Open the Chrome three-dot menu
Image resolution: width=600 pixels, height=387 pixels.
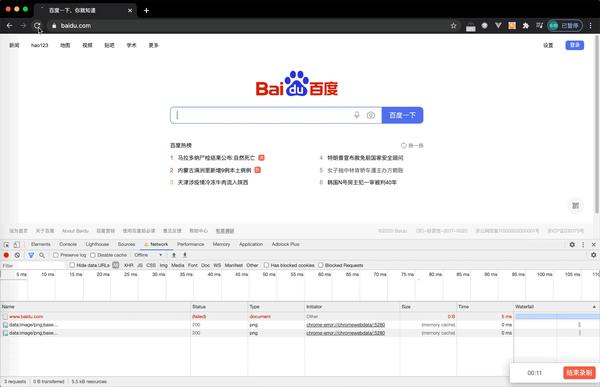tap(590, 26)
